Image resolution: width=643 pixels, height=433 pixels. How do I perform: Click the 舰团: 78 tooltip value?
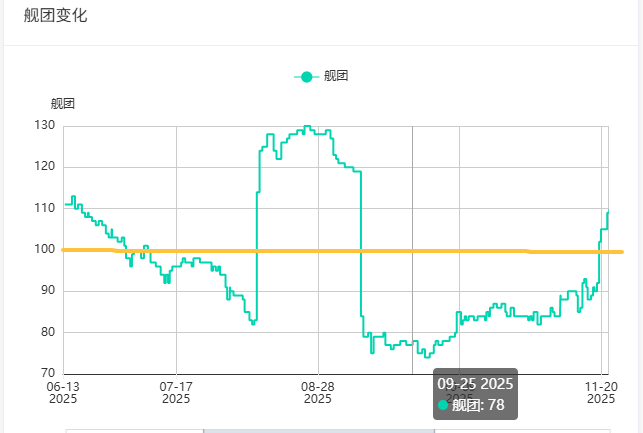tap(478, 405)
